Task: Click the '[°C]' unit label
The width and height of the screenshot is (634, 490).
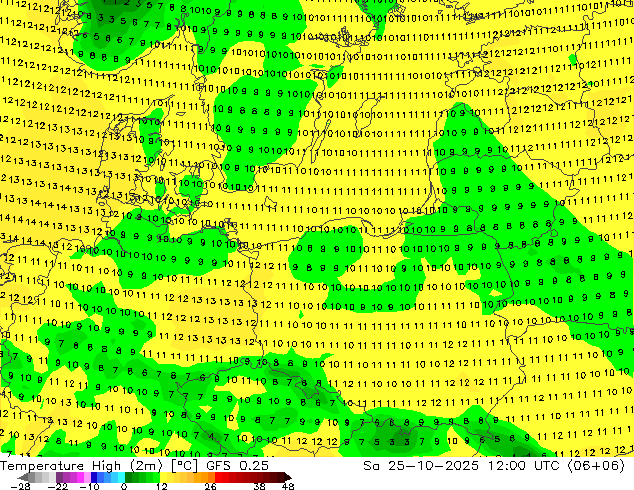Action: pyautogui.click(x=184, y=466)
